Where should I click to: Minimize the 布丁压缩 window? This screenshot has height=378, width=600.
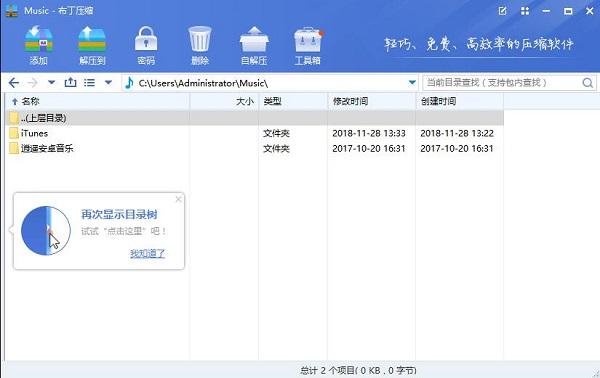(x=546, y=11)
